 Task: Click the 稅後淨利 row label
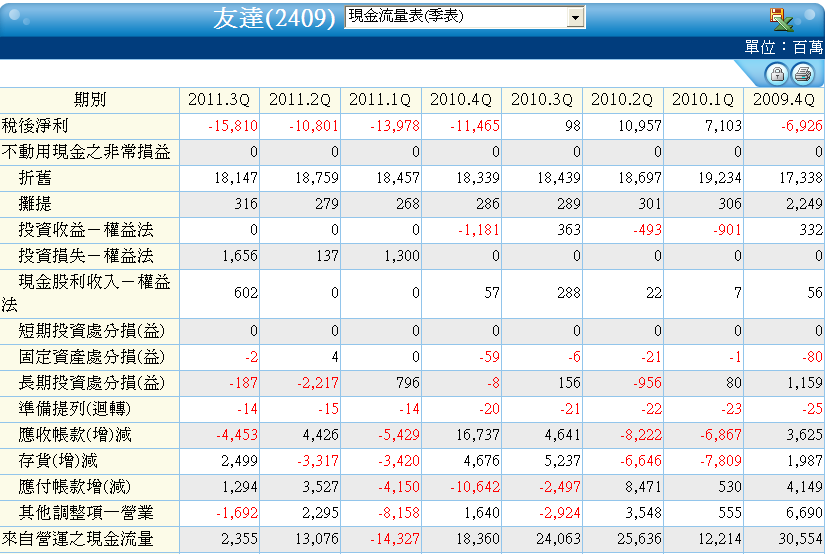pyautogui.click(x=35, y=126)
